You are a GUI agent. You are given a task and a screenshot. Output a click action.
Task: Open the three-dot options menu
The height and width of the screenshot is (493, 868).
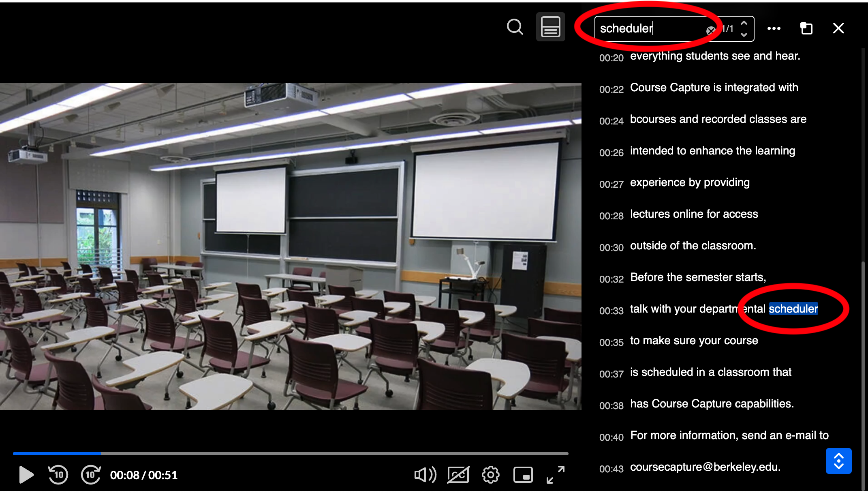click(774, 28)
